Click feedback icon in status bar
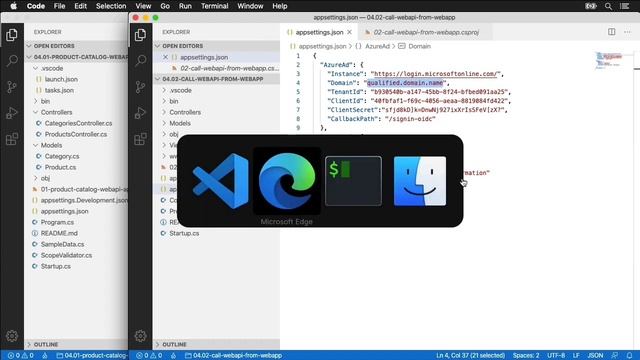This screenshot has width=640, height=360. click(615, 355)
